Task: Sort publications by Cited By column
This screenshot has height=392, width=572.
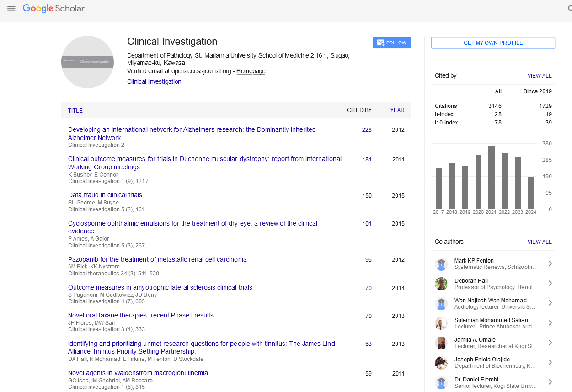Action: [x=359, y=110]
